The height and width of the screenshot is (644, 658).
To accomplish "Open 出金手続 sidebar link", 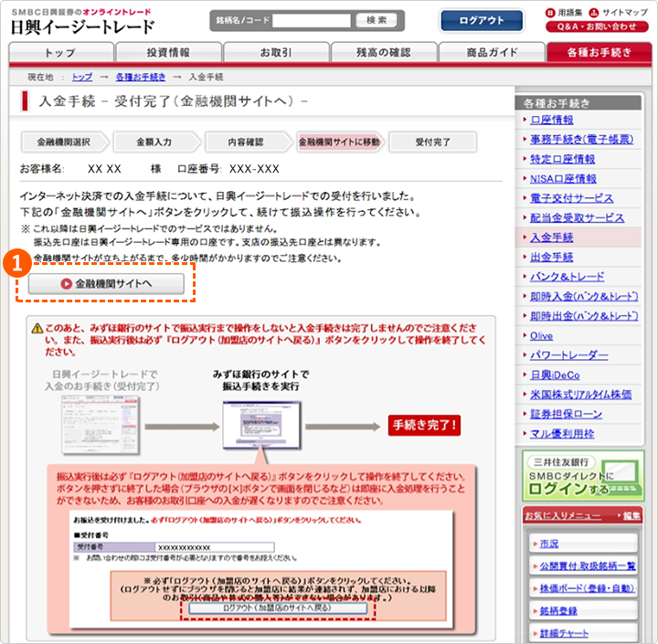I will click(551, 258).
